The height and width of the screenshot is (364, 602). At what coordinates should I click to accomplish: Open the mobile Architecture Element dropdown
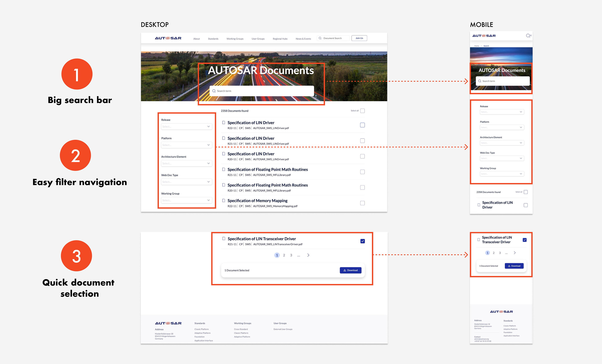pos(502,143)
